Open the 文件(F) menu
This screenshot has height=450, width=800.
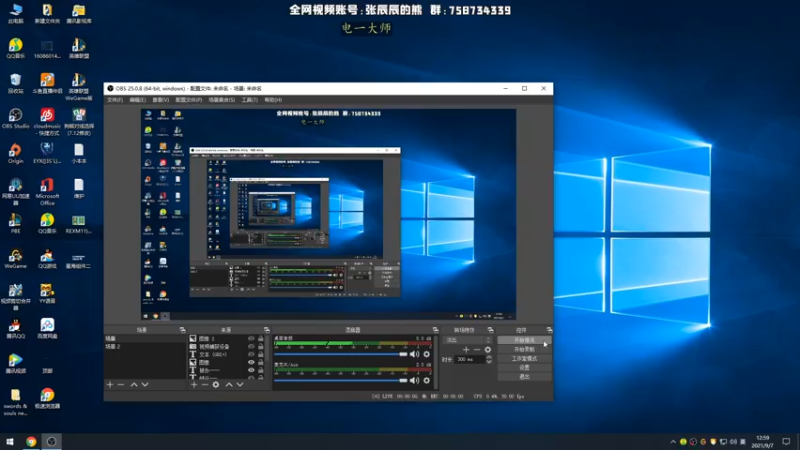(115, 100)
